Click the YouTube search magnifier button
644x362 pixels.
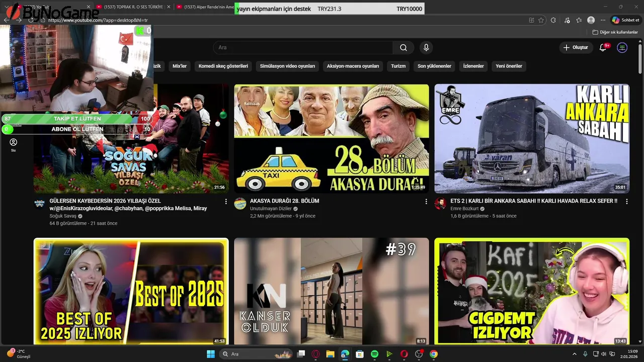pos(404,48)
